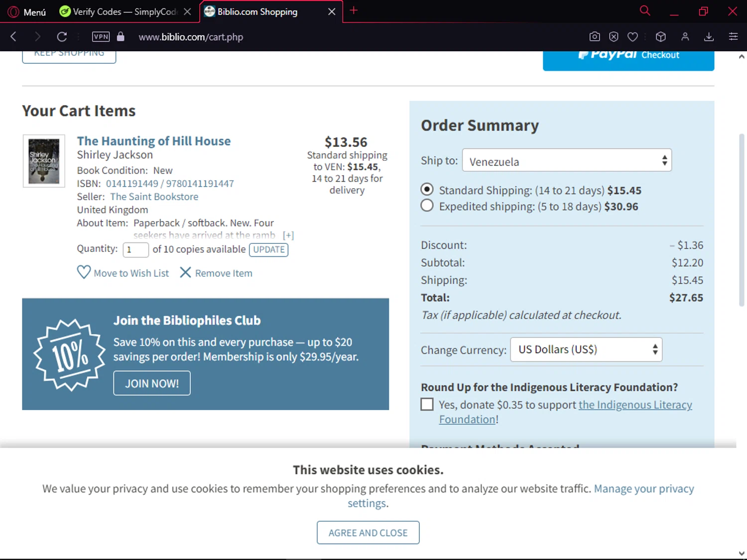Click the tab search magnifier icon
Image resolution: width=747 pixels, height=560 pixels.
645,10
